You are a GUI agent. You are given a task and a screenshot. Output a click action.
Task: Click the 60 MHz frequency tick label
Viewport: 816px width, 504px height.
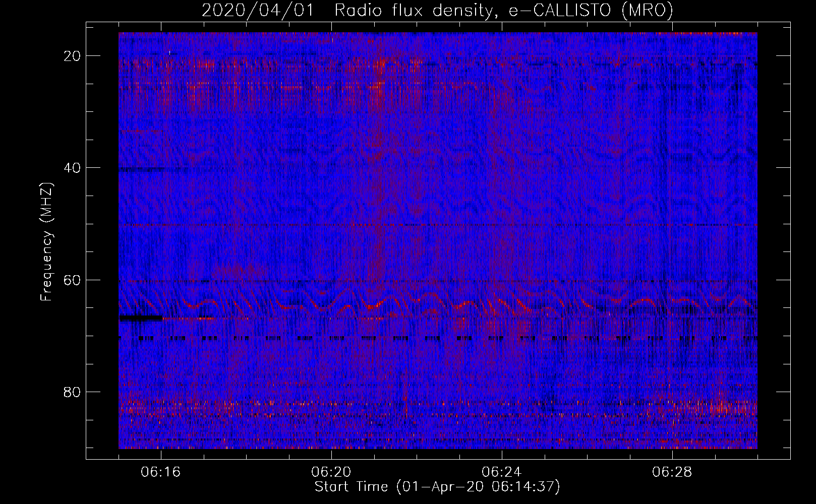tap(73, 280)
